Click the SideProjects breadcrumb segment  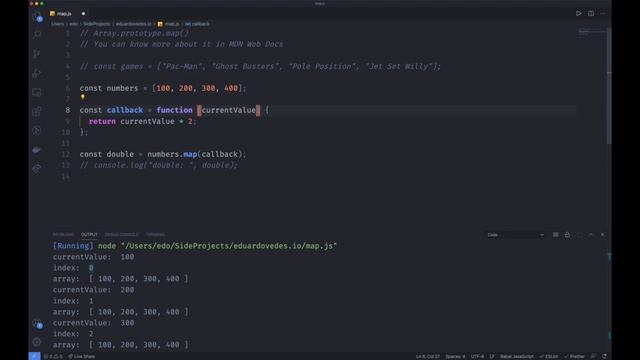tap(97, 24)
